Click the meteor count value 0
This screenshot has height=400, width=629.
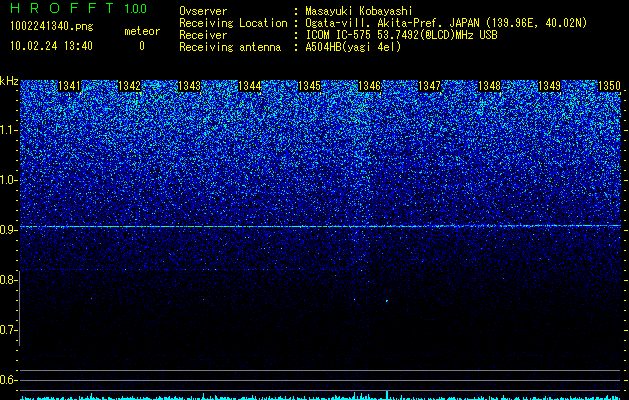142,46
